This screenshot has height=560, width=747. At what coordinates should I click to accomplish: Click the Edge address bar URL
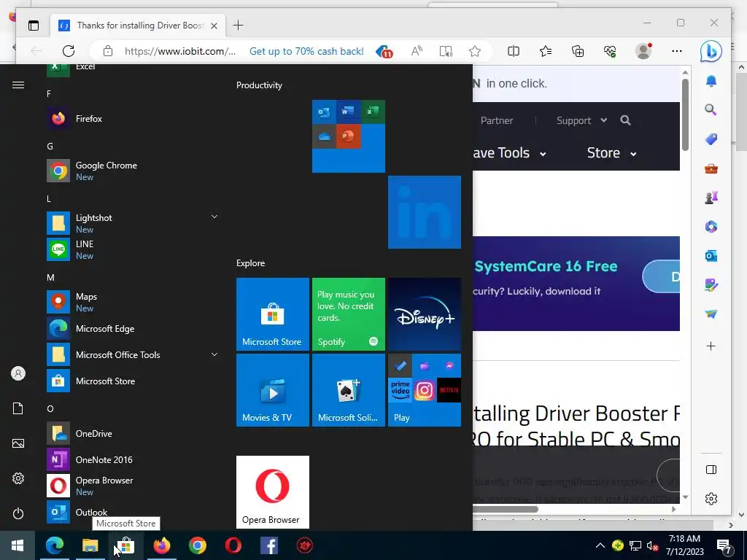180,51
